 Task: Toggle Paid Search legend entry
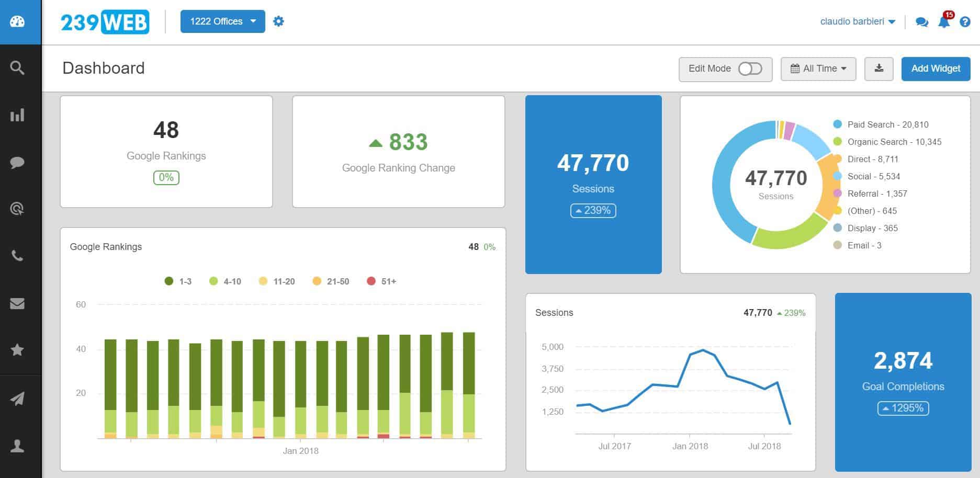[881, 124]
